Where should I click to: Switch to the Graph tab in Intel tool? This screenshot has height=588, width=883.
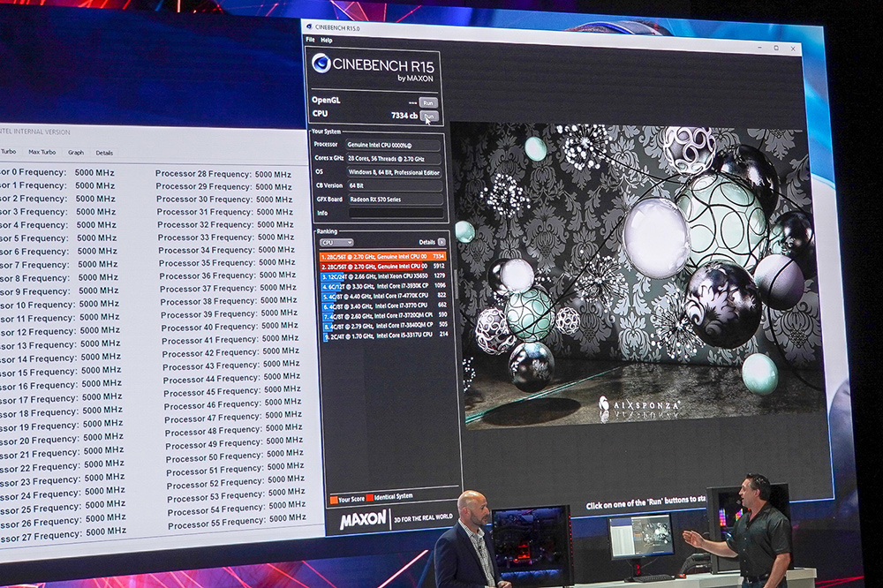click(x=76, y=153)
